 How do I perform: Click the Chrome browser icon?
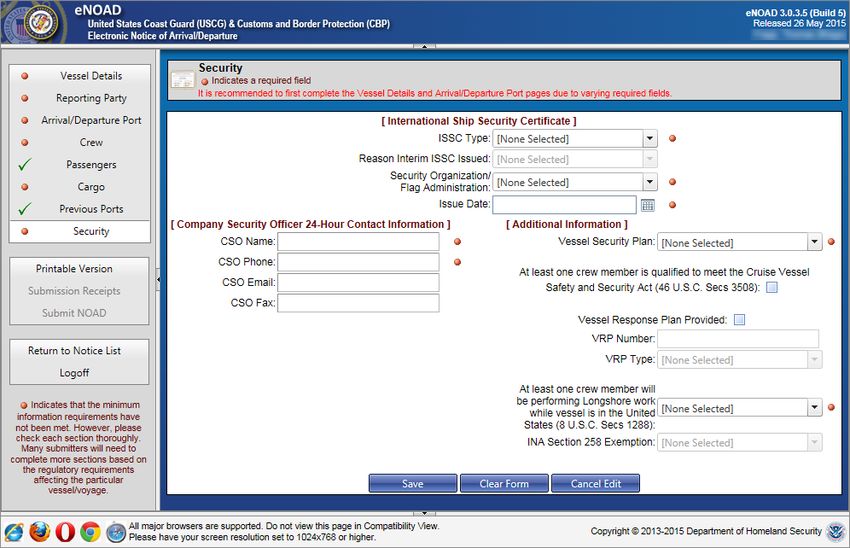pos(91,532)
